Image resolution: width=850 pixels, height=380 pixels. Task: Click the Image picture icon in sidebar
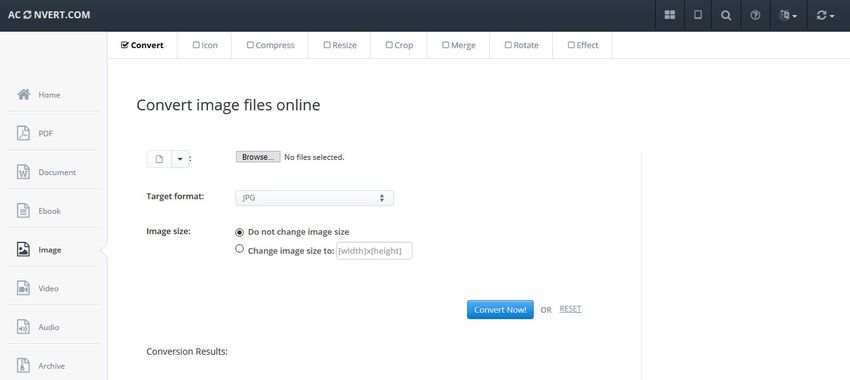(x=23, y=249)
